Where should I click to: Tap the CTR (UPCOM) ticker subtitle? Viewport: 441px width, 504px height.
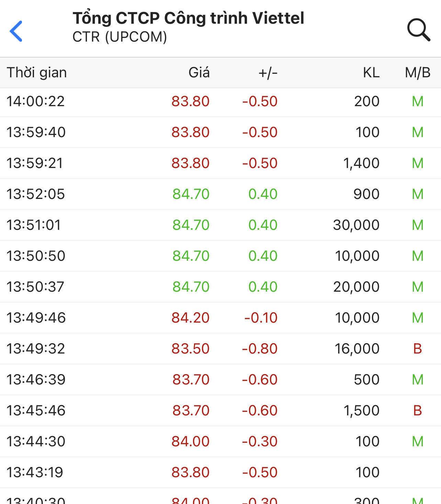pyautogui.click(x=120, y=37)
